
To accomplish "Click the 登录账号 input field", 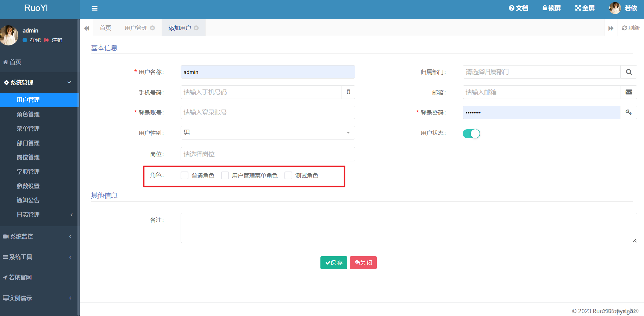I will [268, 112].
